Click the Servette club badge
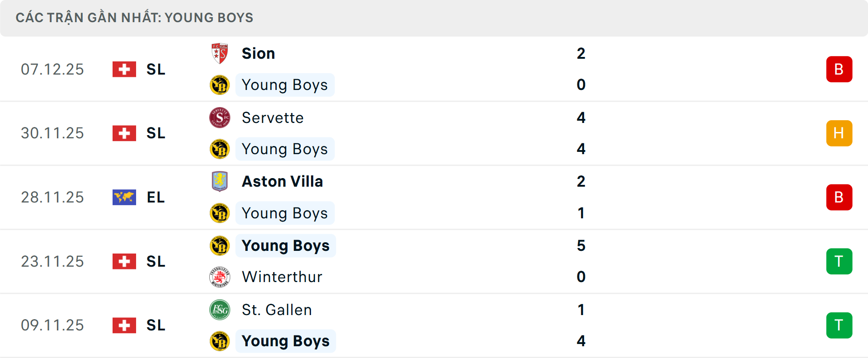 click(220, 117)
